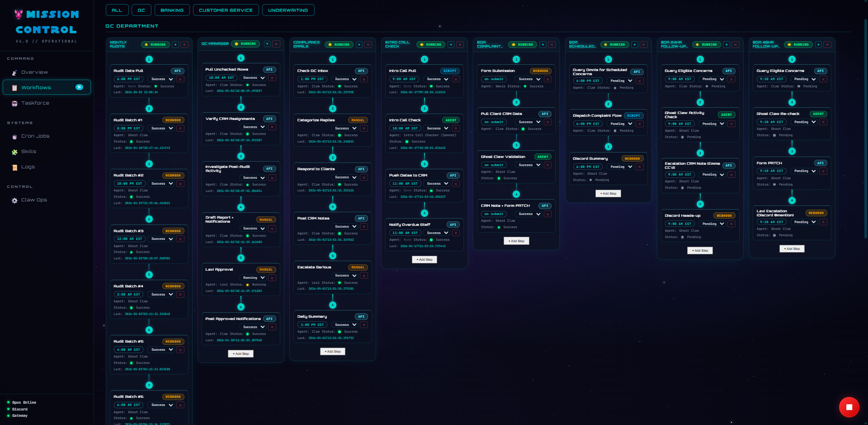
Task: Add a step to BDR Scheduled workflow
Action: click(x=608, y=194)
